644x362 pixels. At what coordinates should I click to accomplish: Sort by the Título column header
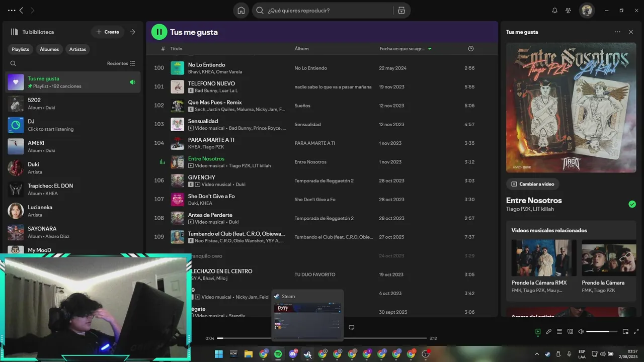point(176,49)
